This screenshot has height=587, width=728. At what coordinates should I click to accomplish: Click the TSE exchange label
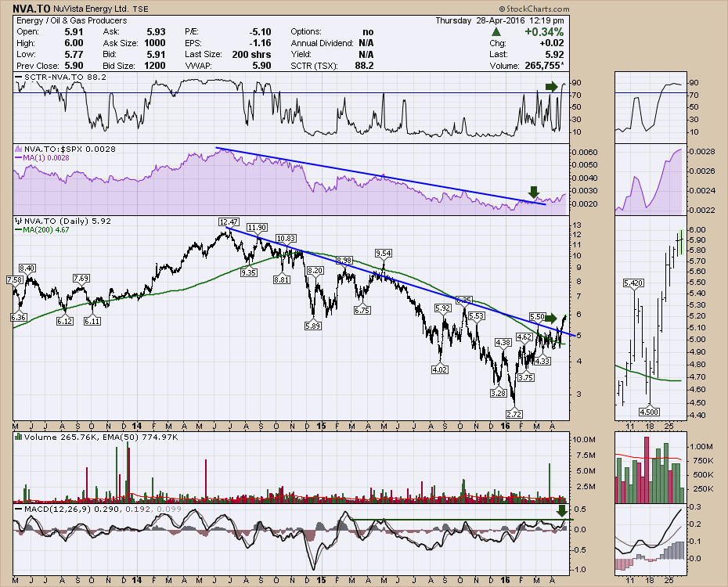tap(141, 9)
